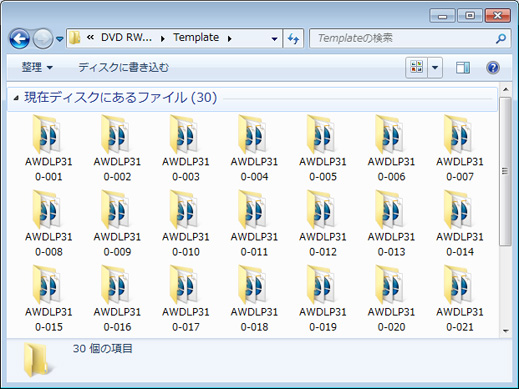Select folder AWDLP310-008
This screenshot has height=389, width=519.
coord(49,223)
